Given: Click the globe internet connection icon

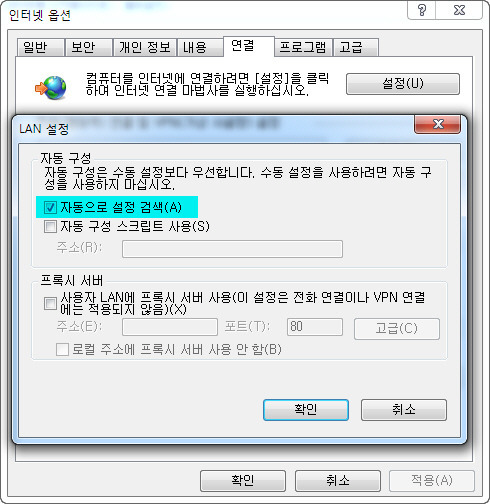Looking at the screenshot, I should [x=51, y=88].
